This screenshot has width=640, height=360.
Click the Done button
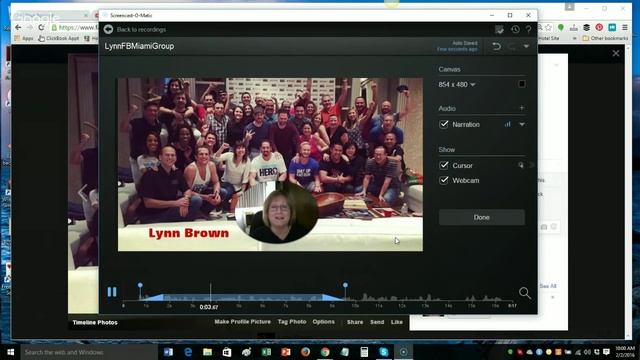482,217
